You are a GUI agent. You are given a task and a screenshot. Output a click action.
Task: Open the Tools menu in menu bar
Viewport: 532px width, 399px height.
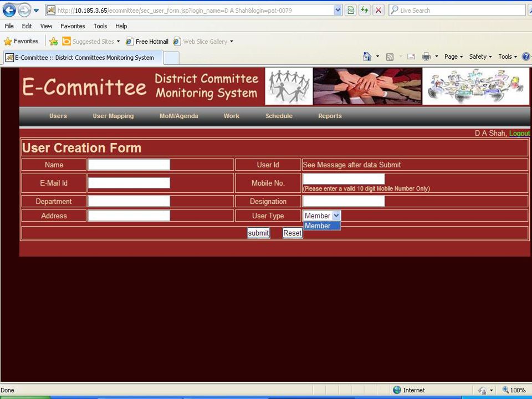point(100,26)
